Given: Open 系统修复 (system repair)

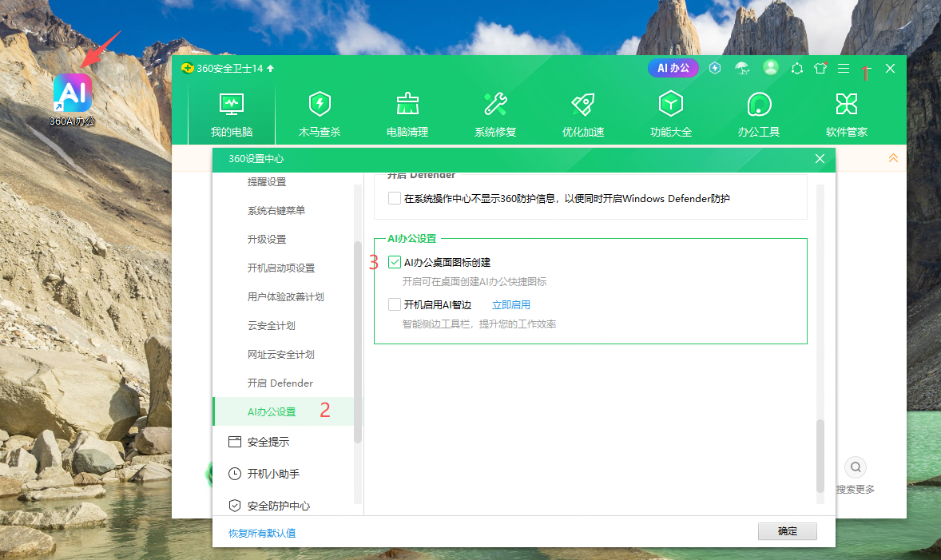Looking at the screenshot, I should 495,112.
